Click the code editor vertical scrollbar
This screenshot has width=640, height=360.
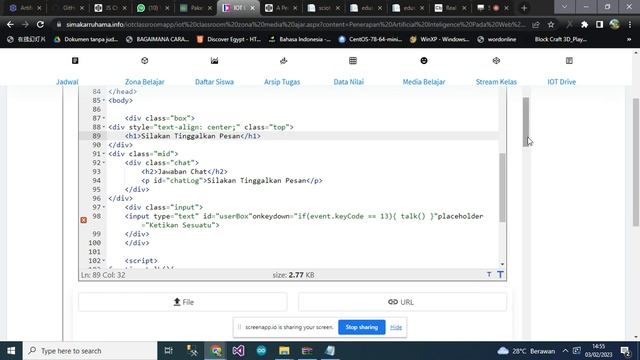pyautogui.click(x=502, y=188)
